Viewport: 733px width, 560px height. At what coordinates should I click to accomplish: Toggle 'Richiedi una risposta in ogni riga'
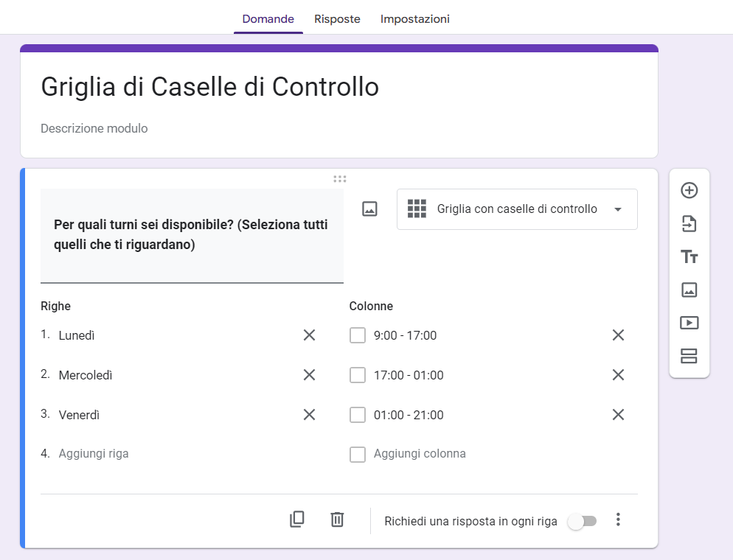pyautogui.click(x=582, y=521)
